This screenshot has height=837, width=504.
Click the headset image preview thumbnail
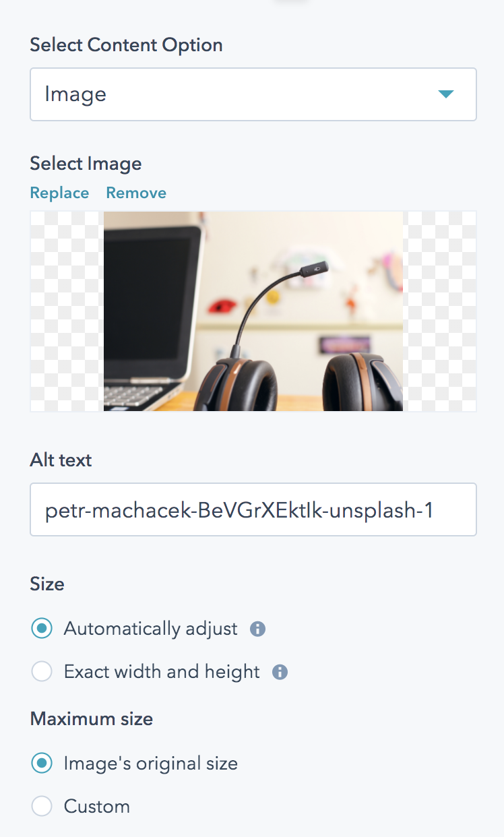[x=253, y=311]
